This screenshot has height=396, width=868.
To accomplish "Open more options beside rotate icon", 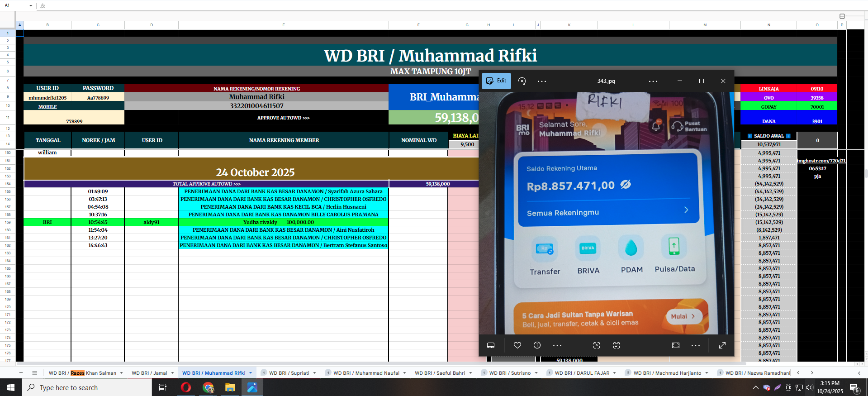I will [x=542, y=81].
